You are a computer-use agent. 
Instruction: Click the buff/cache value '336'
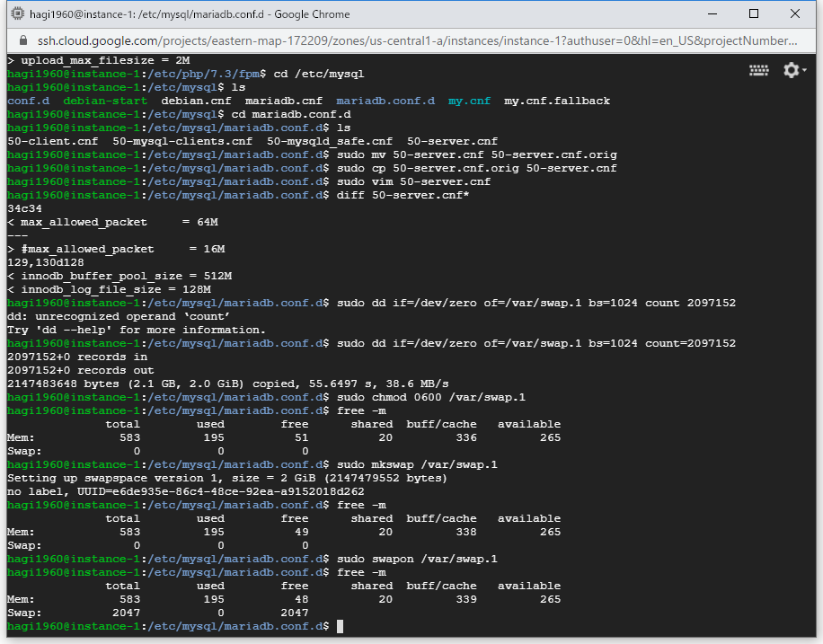coord(466,437)
